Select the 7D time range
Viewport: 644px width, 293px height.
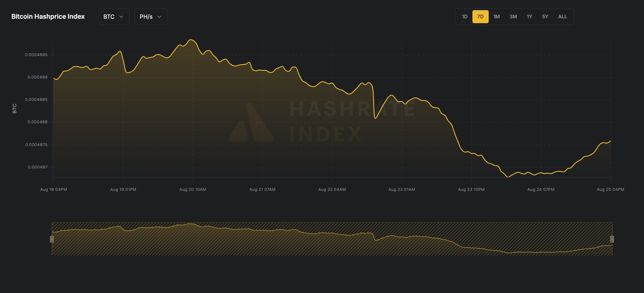pos(481,17)
